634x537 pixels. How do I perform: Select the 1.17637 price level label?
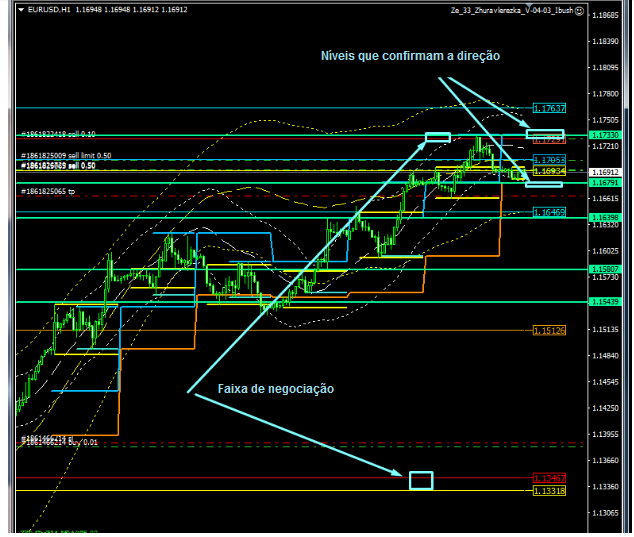point(549,108)
